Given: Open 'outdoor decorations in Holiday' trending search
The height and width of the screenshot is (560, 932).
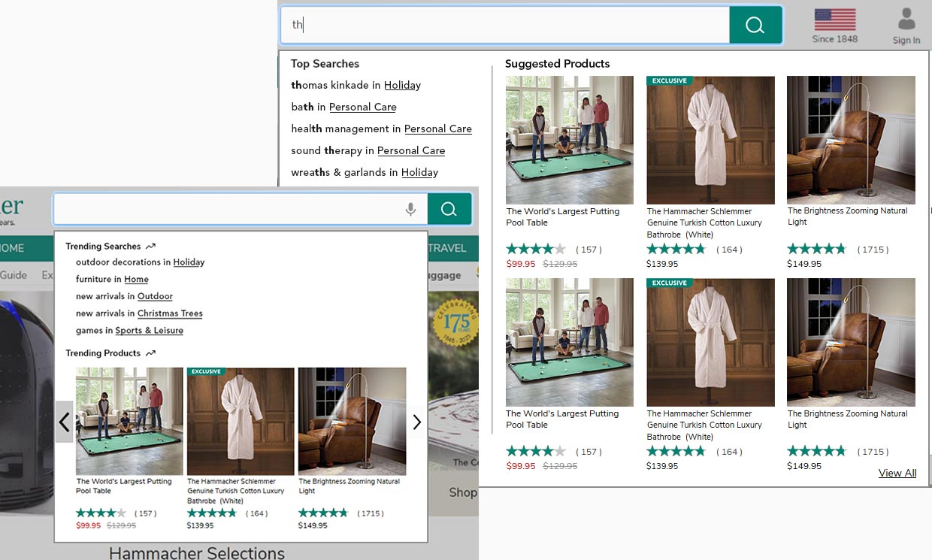Looking at the screenshot, I should 140,262.
